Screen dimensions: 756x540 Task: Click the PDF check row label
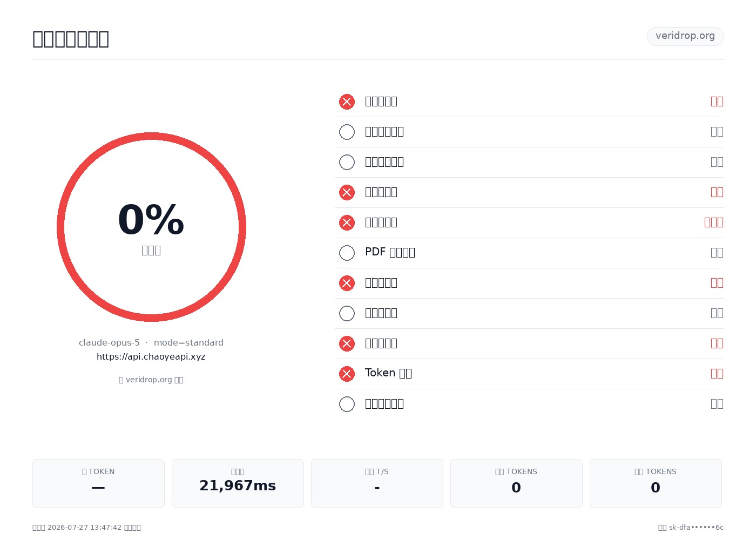pyautogui.click(x=390, y=252)
